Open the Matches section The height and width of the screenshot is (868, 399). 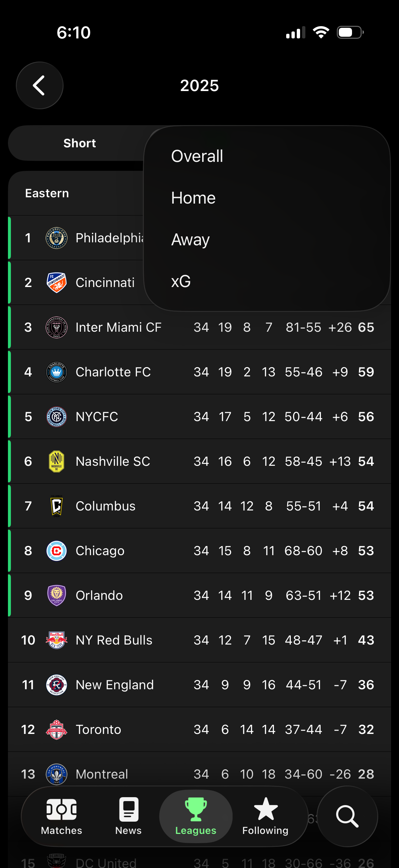(x=61, y=817)
